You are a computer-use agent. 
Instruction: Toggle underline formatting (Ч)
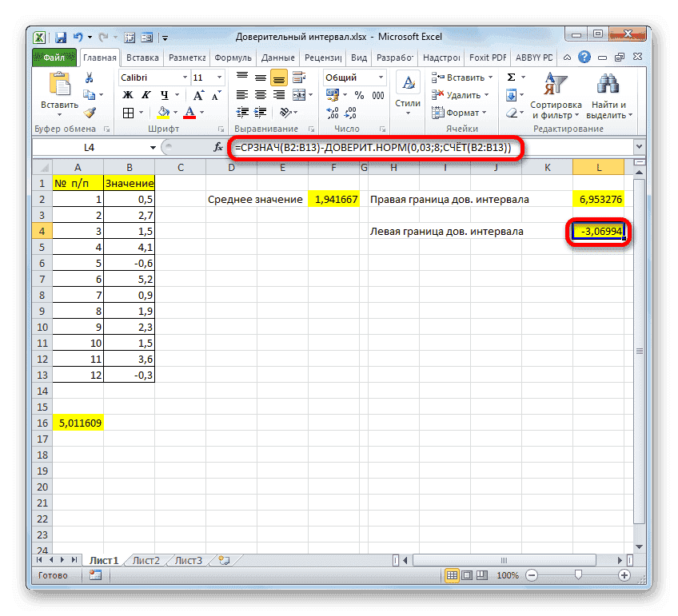[166, 93]
